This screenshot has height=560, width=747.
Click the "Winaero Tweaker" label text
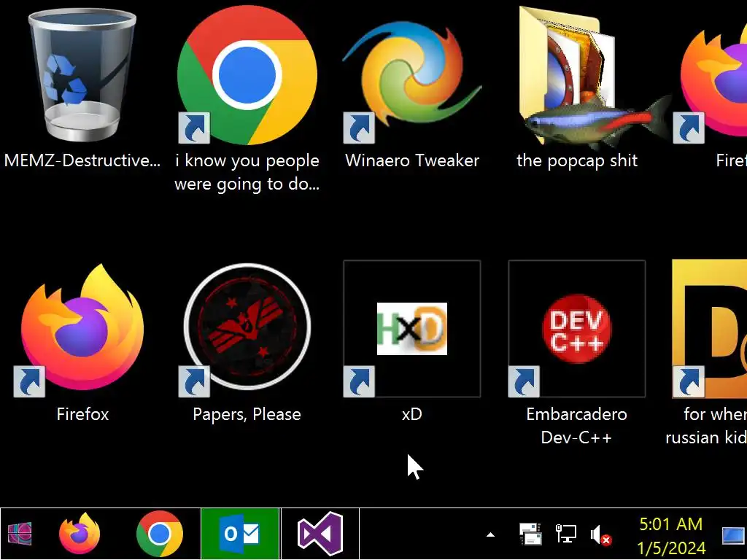coord(412,160)
